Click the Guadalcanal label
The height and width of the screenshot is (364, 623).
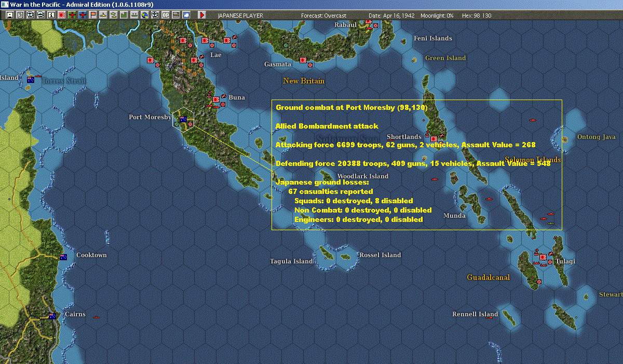[x=488, y=277]
